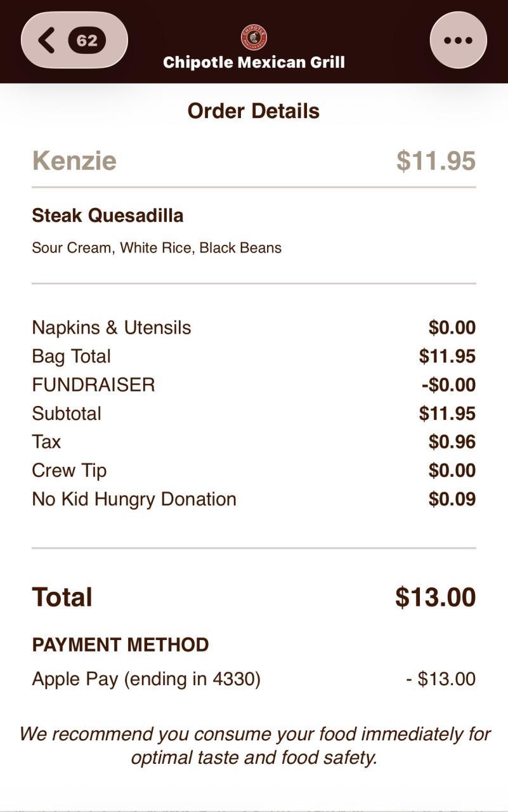Screen dimensions: 508x812
Task: Tap the Steak Quesadilla item
Action: tap(108, 216)
